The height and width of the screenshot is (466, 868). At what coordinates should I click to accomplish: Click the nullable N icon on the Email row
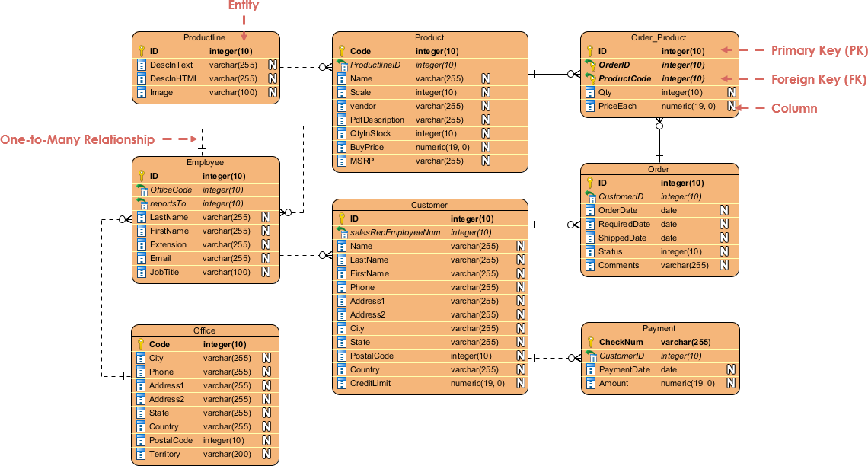[266, 258]
